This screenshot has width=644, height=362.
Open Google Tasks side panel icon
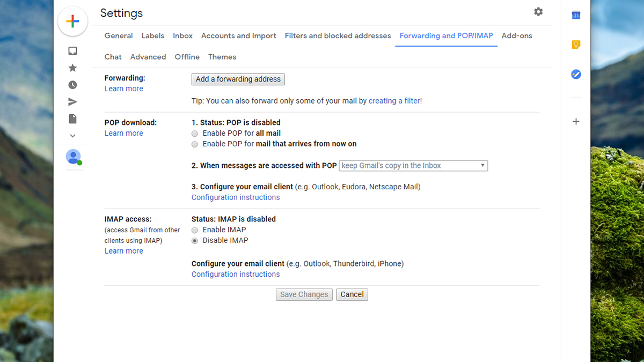click(576, 75)
